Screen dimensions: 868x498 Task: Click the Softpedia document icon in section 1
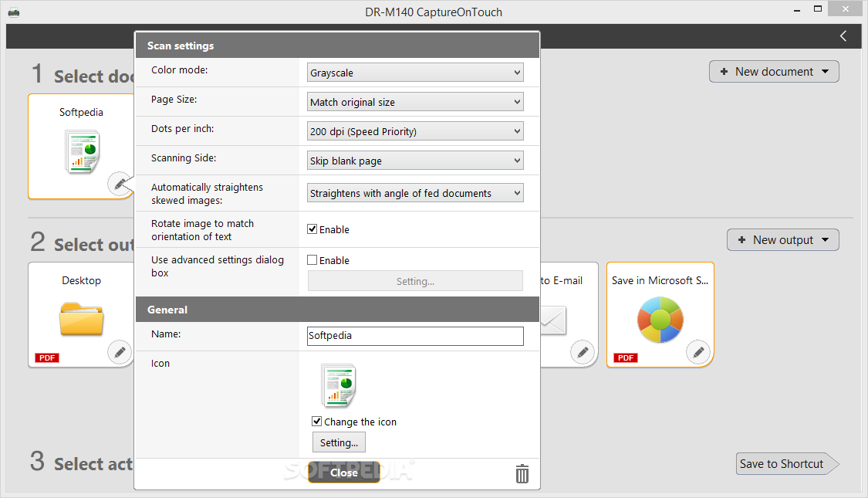click(82, 152)
